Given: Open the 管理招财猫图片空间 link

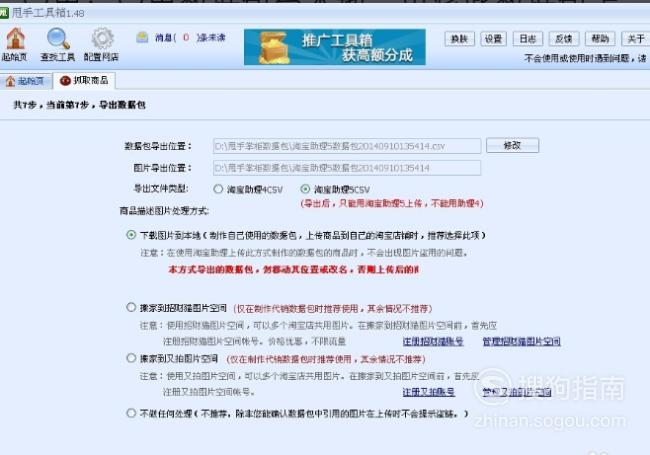Looking at the screenshot, I should point(521,341).
